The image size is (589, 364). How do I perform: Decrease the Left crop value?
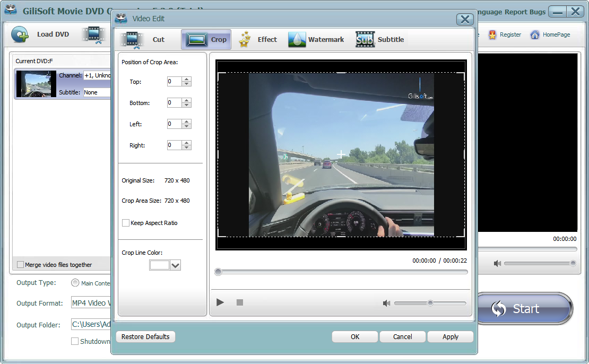pos(187,126)
